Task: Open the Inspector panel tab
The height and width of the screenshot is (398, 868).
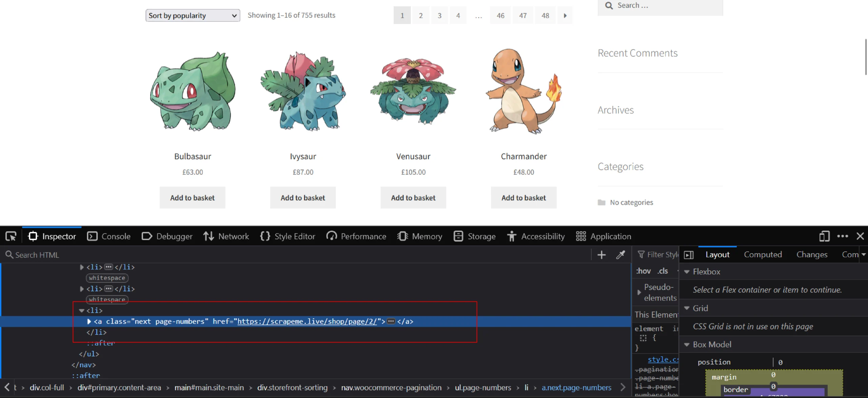Action: 52,236
